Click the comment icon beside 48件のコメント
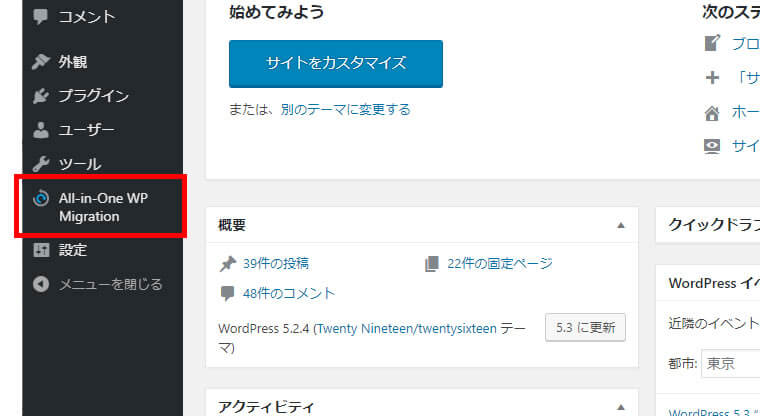 click(227, 293)
